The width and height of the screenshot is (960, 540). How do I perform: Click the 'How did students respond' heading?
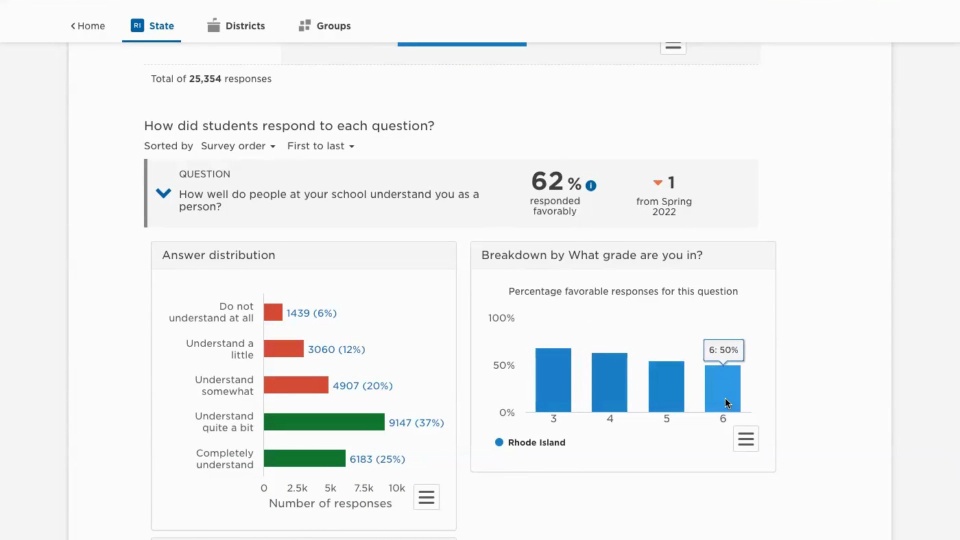(x=289, y=126)
